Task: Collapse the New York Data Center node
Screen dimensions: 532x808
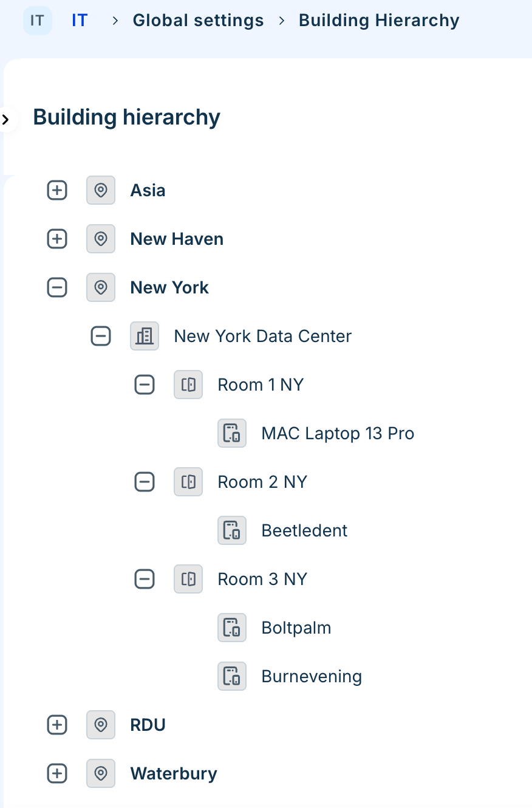Action: coord(101,336)
